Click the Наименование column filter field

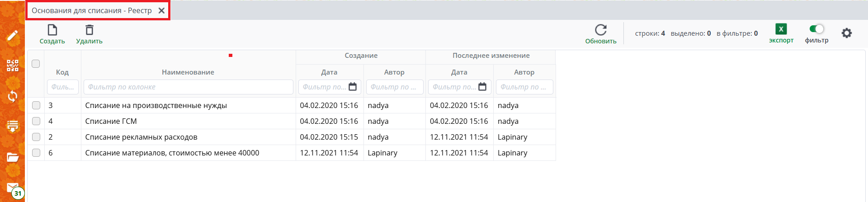click(188, 87)
